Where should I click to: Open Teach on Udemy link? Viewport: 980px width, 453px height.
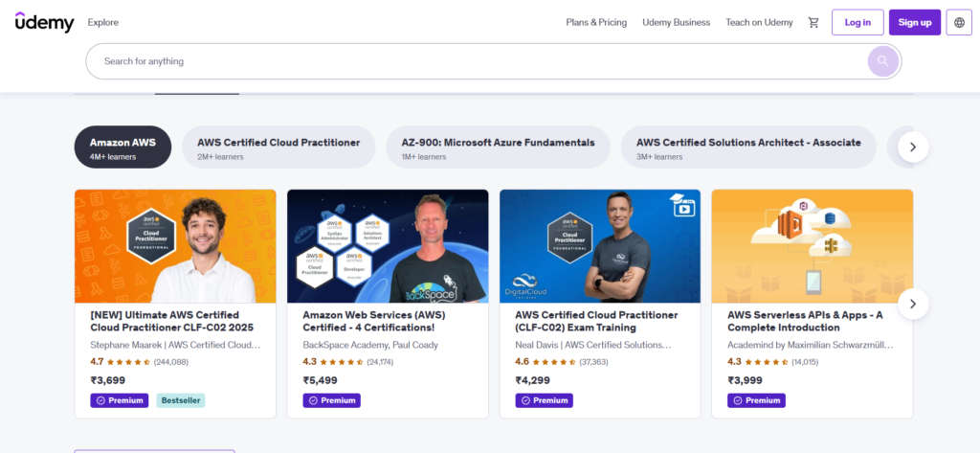759,23
